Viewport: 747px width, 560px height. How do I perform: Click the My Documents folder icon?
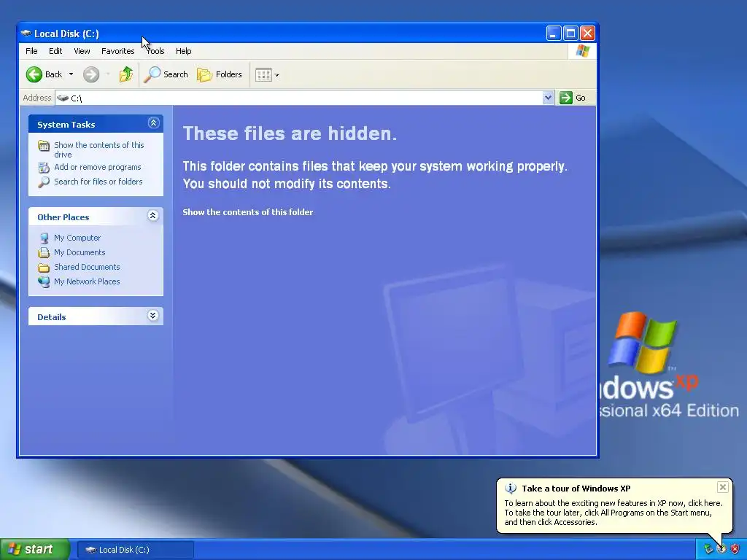click(44, 253)
